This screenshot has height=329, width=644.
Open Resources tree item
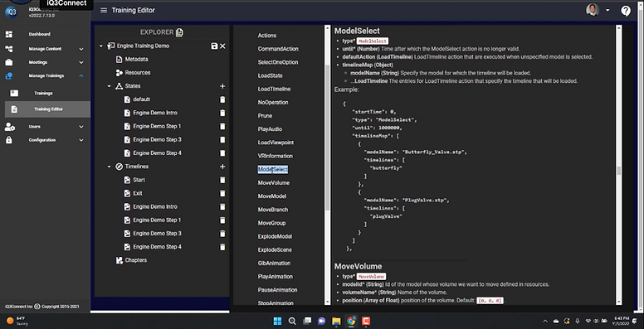coord(138,73)
